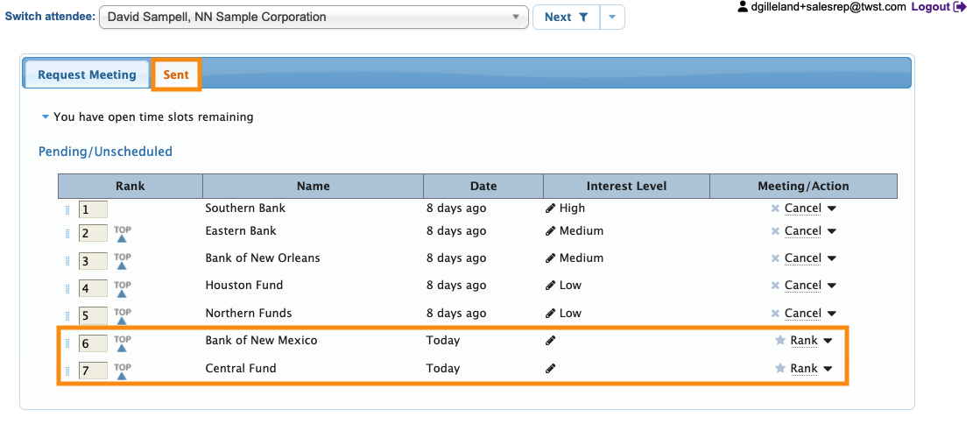Open the Rank dropdown arrow for Central Fund

(828, 369)
